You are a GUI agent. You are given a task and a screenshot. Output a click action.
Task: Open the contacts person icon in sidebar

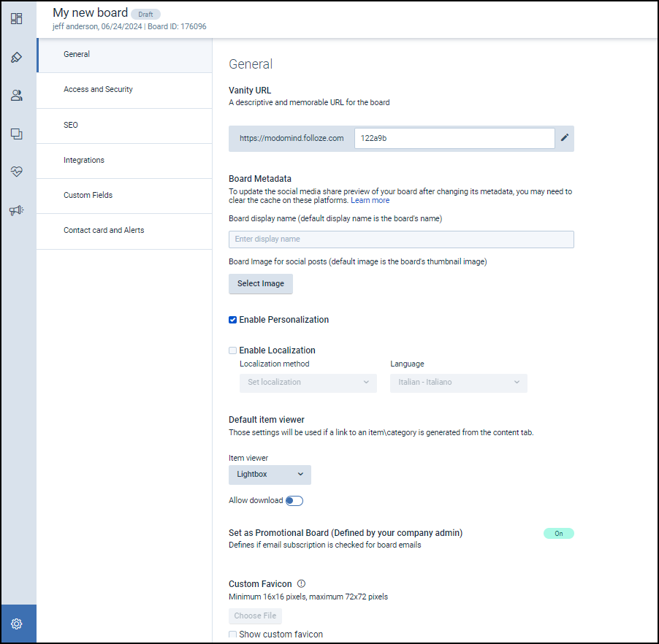click(16, 95)
